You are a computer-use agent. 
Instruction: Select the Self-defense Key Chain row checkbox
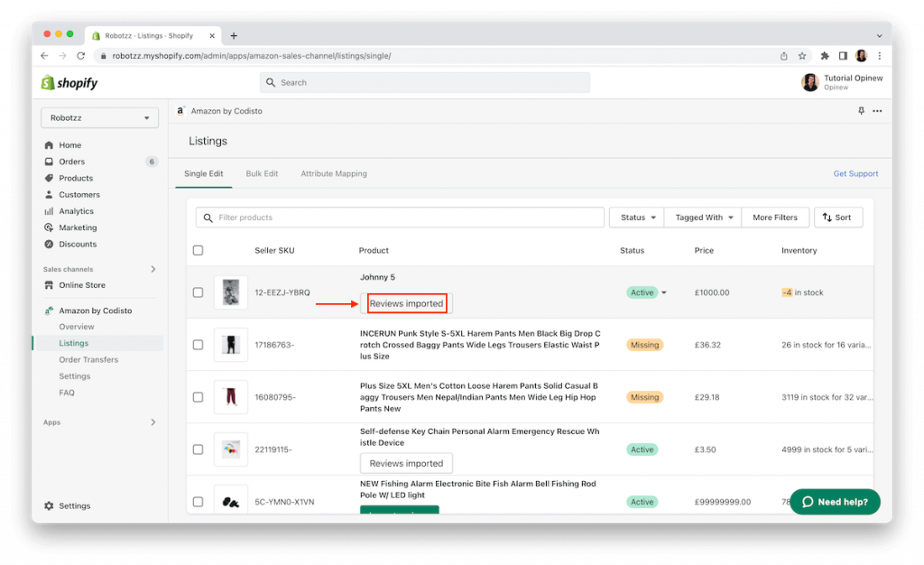(198, 449)
